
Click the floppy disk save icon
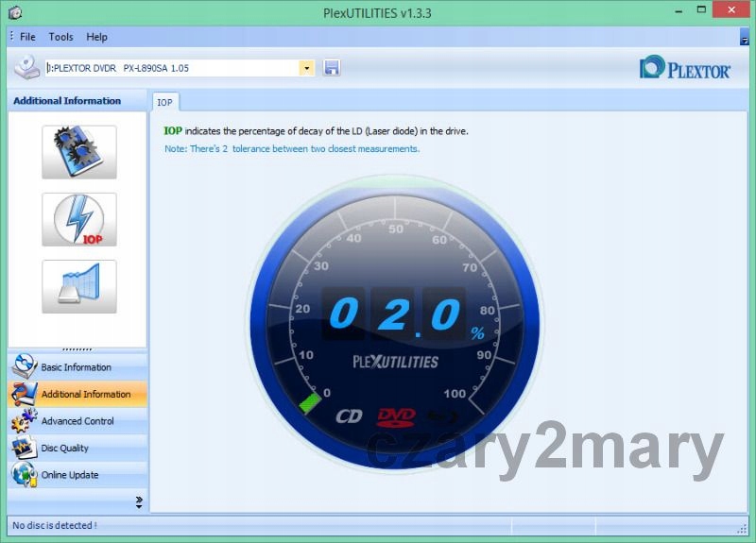[332, 68]
